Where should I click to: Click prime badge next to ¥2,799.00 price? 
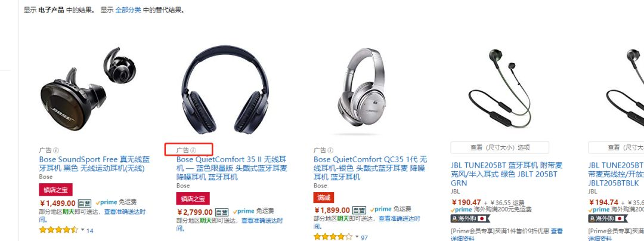coord(243,211)
